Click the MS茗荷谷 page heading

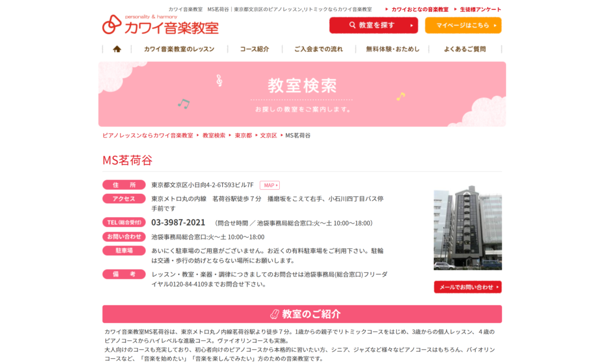coord(128,160)
